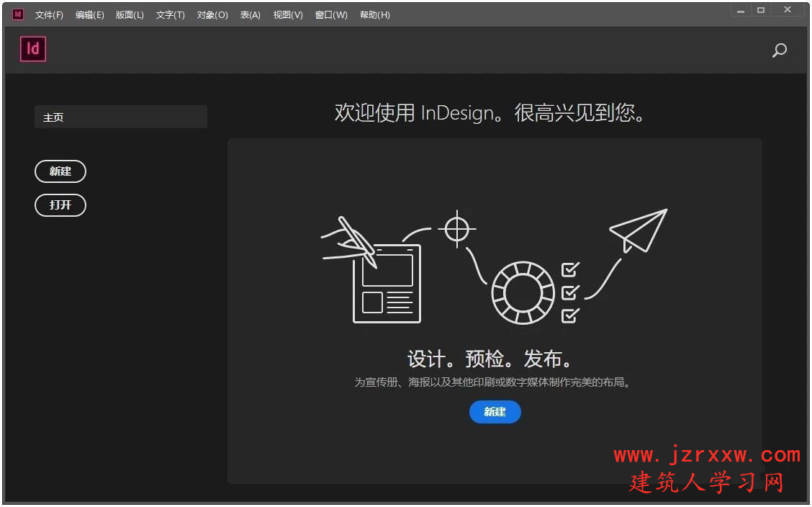Open the 文件(F) menu

pos(49,15)
